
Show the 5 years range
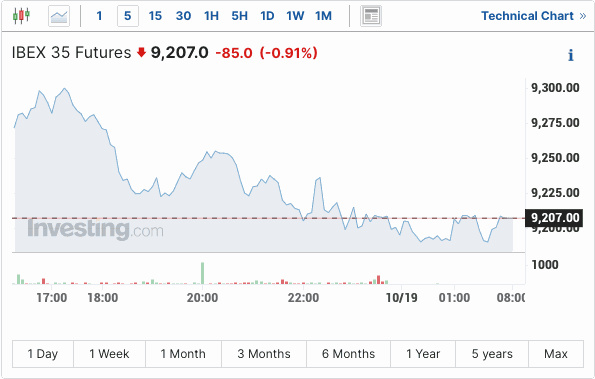(x=492, y=354)
